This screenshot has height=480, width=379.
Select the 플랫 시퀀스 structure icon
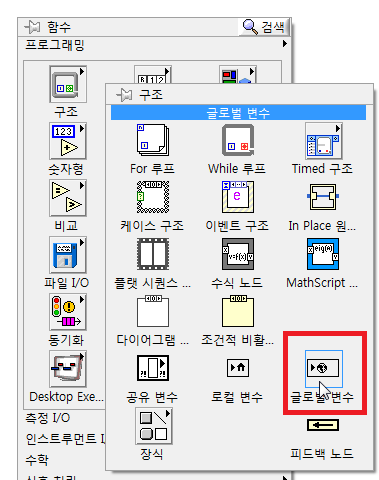tap(153, 254)
